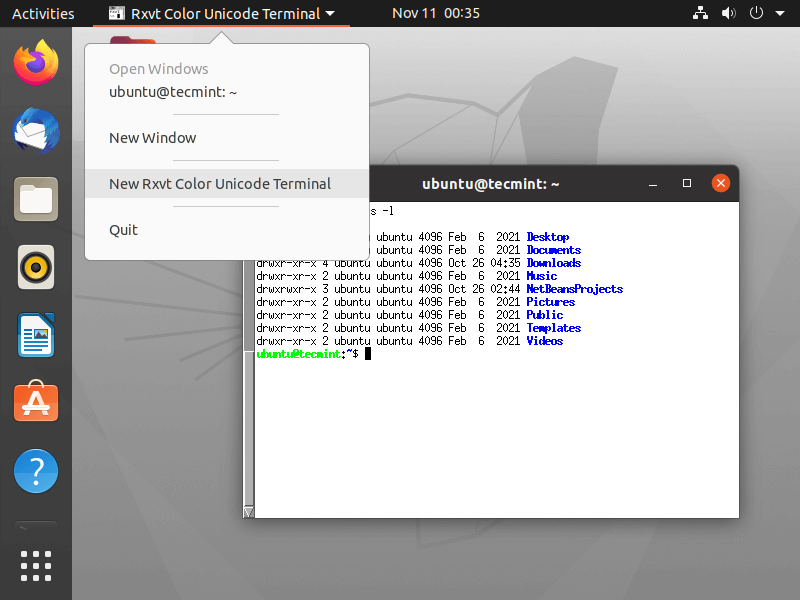Click the Templates directory name in terminal
This screenshot has width=800, height=600.
pos(554,328)
